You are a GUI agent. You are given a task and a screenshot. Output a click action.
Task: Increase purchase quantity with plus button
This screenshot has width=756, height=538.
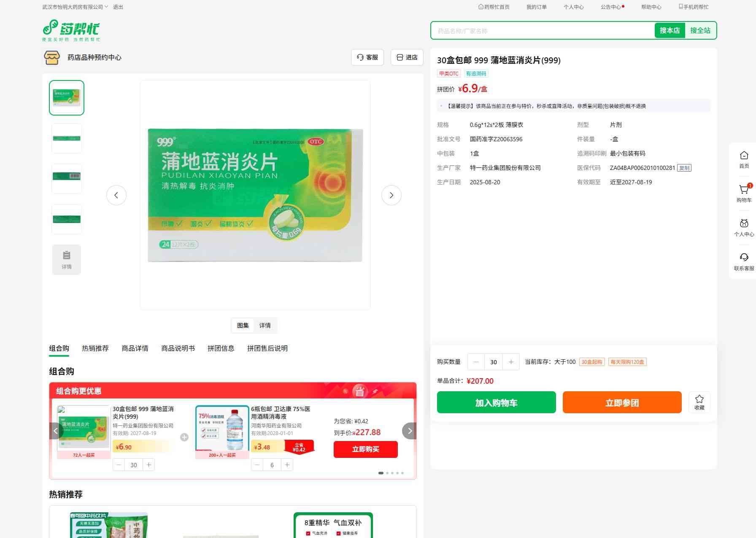click(x=511, y=362)
